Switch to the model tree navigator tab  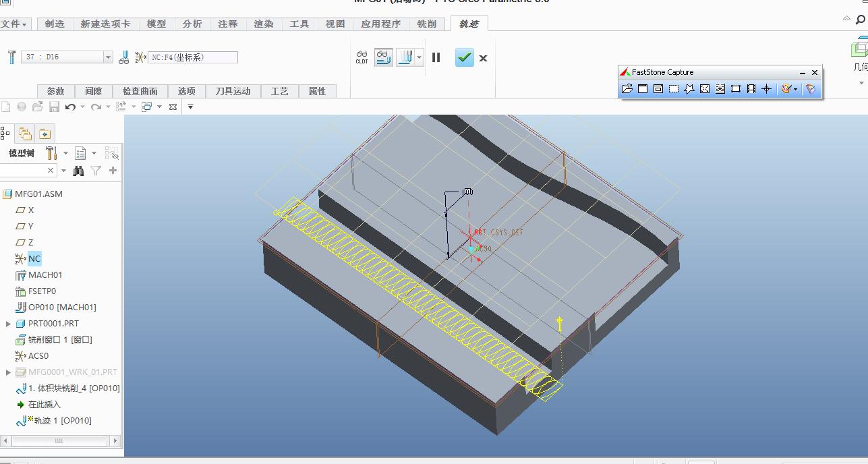pyautogui.click(x=5, y=133)
